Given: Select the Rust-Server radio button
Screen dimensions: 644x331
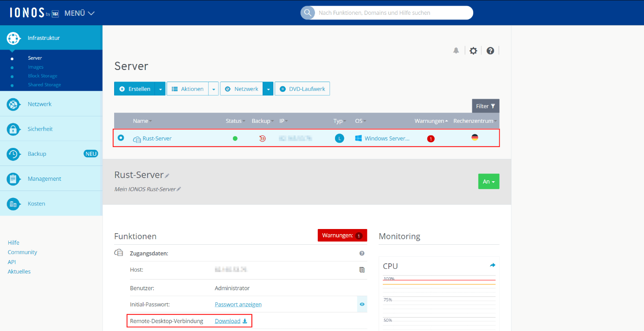Looking at the screenshot, I should point(121,138).
